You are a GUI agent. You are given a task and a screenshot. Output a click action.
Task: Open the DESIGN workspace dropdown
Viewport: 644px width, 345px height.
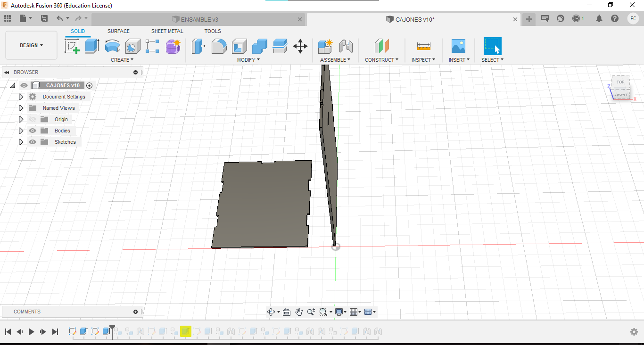[31, 45]
